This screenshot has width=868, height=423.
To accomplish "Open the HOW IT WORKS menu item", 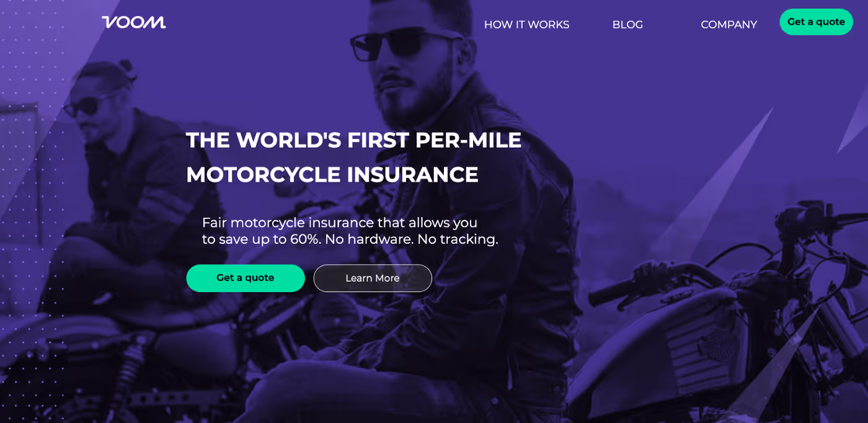I will pyautogui.click(x=526, y=25).
